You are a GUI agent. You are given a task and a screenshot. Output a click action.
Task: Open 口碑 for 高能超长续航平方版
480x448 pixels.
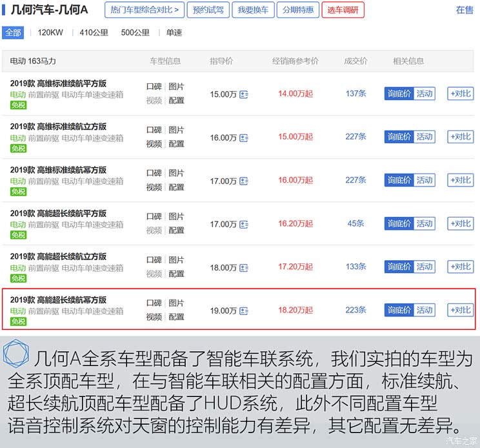click(154, 217)
